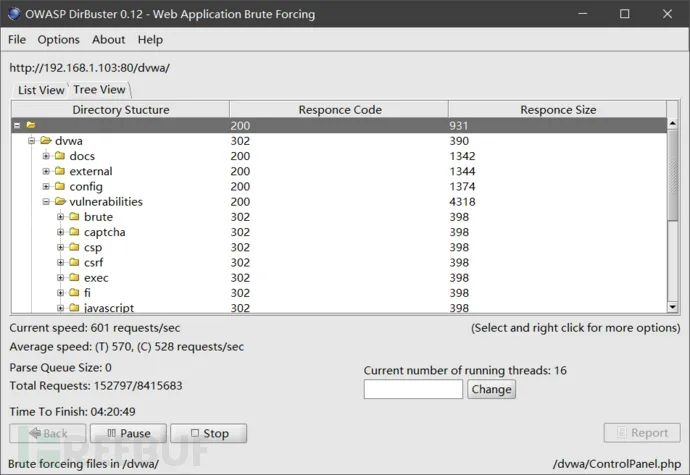
Task: Expand the captcha directory node
Action: [x=60, y=232]
